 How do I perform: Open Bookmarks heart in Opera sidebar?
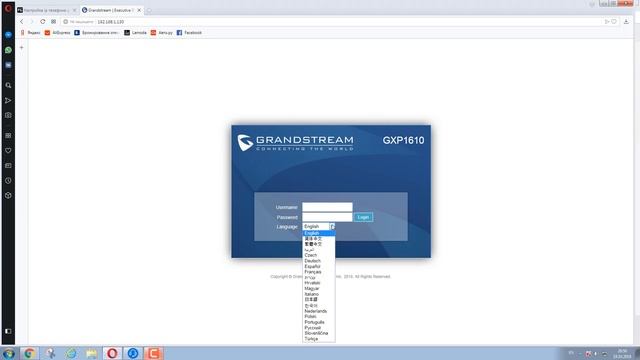click(8, 151)
